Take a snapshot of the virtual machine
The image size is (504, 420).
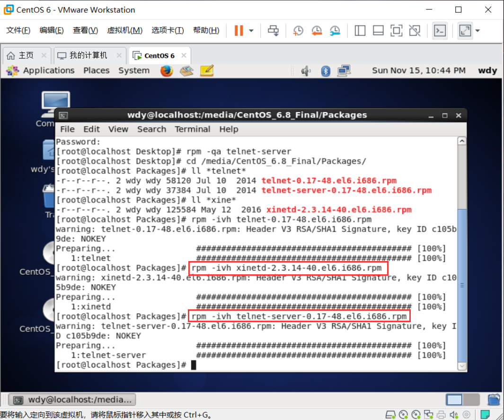click(298, 31)
